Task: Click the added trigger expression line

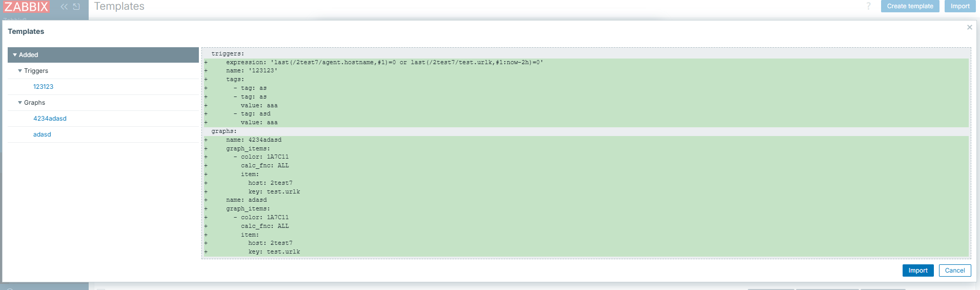Action: 384,62
